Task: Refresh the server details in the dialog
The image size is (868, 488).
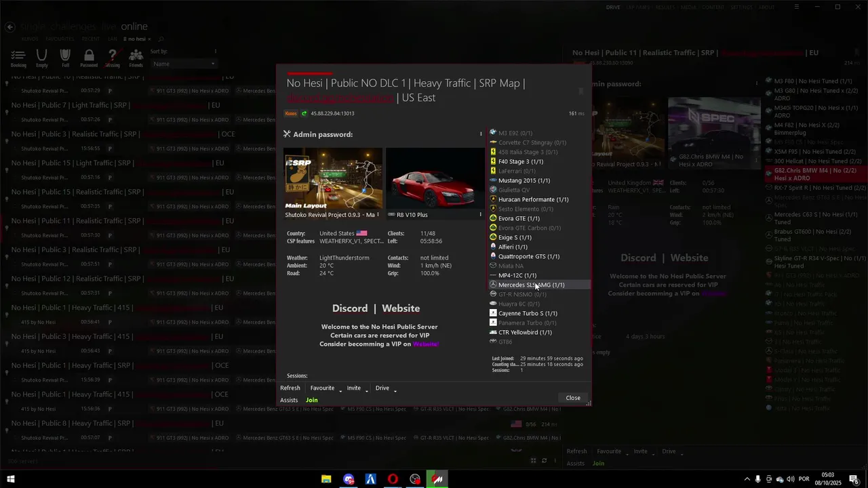Action: [x=290, y=388]
